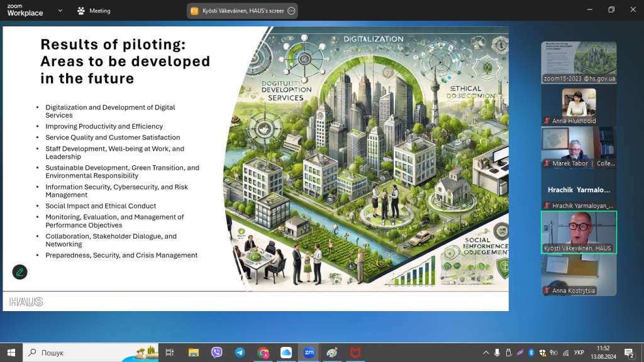Select Marek Tabor's video thumbnail

click(579, 147)
